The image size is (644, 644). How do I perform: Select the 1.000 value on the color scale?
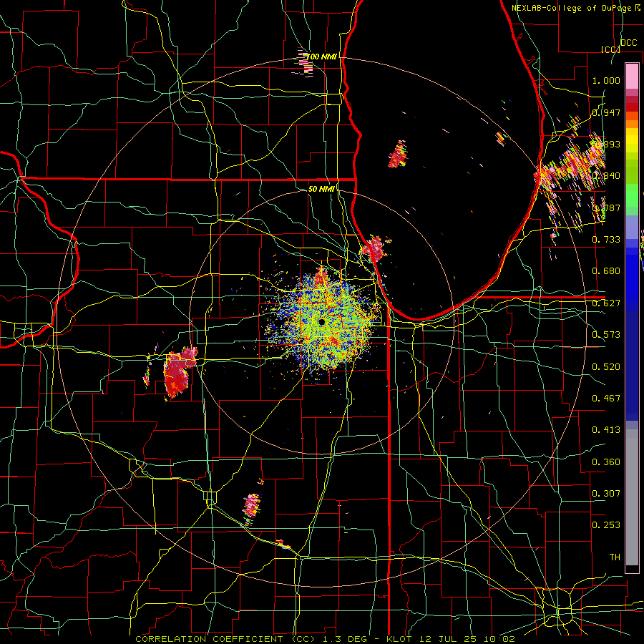coord(606,80)
